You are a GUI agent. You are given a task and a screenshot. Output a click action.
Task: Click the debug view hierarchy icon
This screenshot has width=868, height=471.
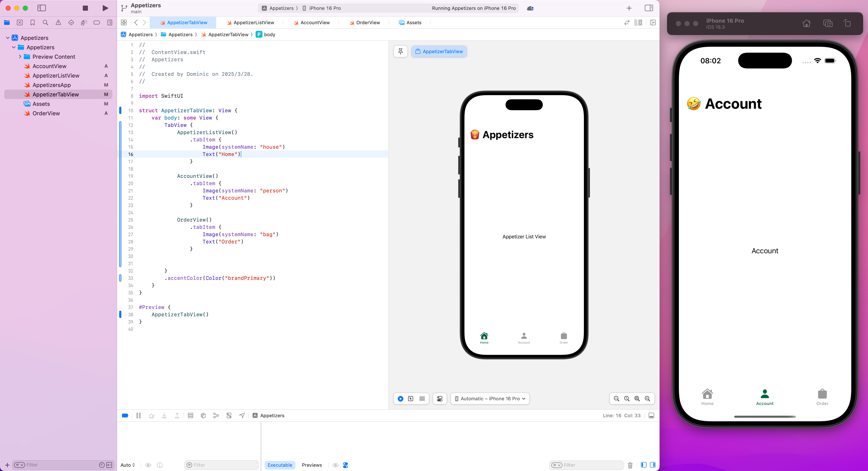point(203,415)
